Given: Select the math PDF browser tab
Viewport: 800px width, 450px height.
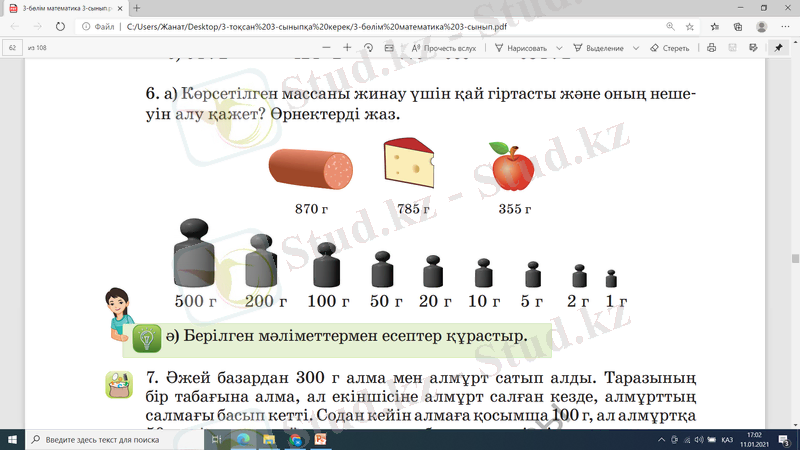Looking at the screenshot, I should click(x=60, y=8).
